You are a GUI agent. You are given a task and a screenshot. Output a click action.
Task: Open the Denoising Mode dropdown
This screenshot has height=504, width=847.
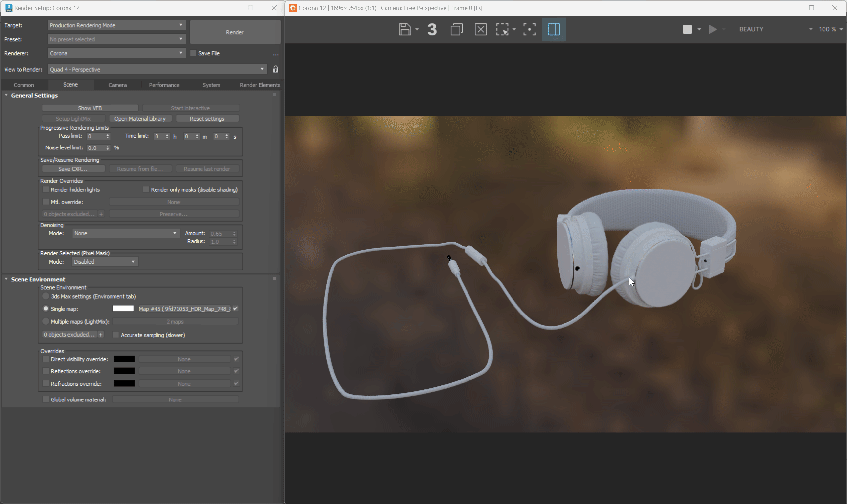[x=125, y=233]
